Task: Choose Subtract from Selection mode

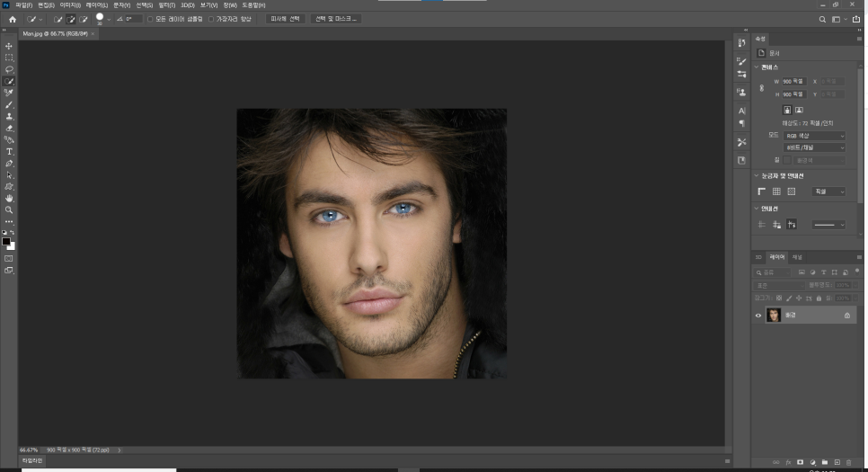Action: 83,19
